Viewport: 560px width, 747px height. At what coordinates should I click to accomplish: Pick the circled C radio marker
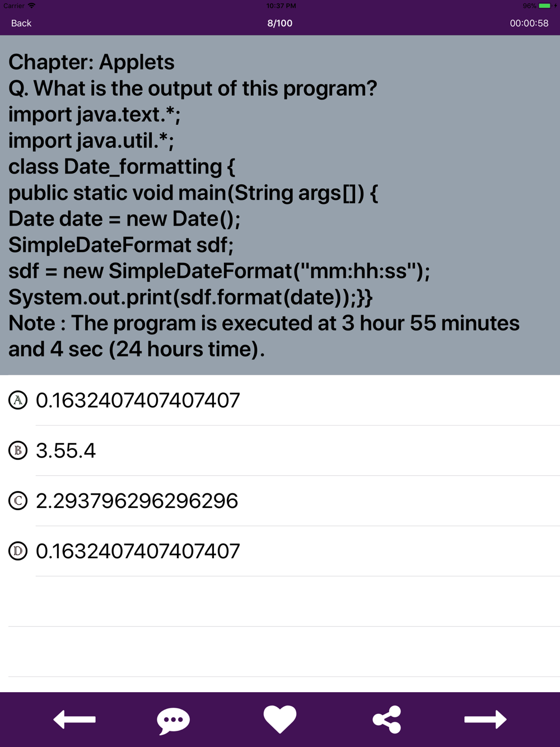pos(18,501)
